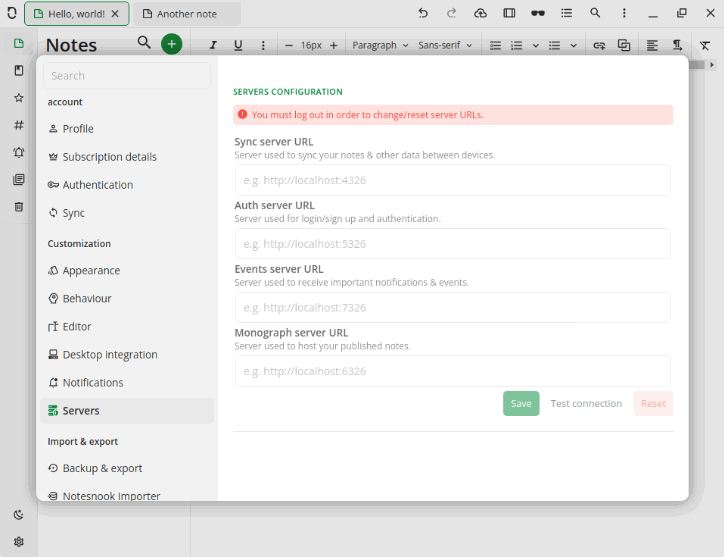
Task: Open Monographs icon in the sidebar
Action: pyautogui.click(x=18, y=179)
